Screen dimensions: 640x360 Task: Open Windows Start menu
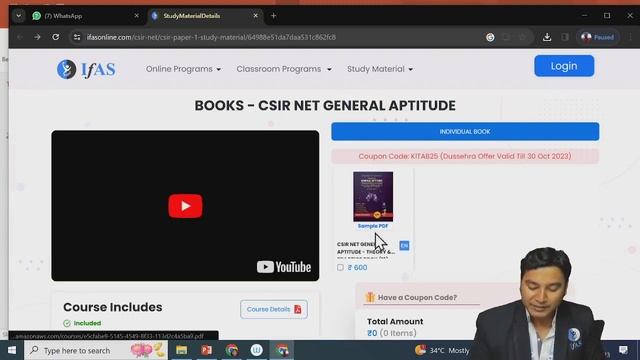click(x=12, y=350)
